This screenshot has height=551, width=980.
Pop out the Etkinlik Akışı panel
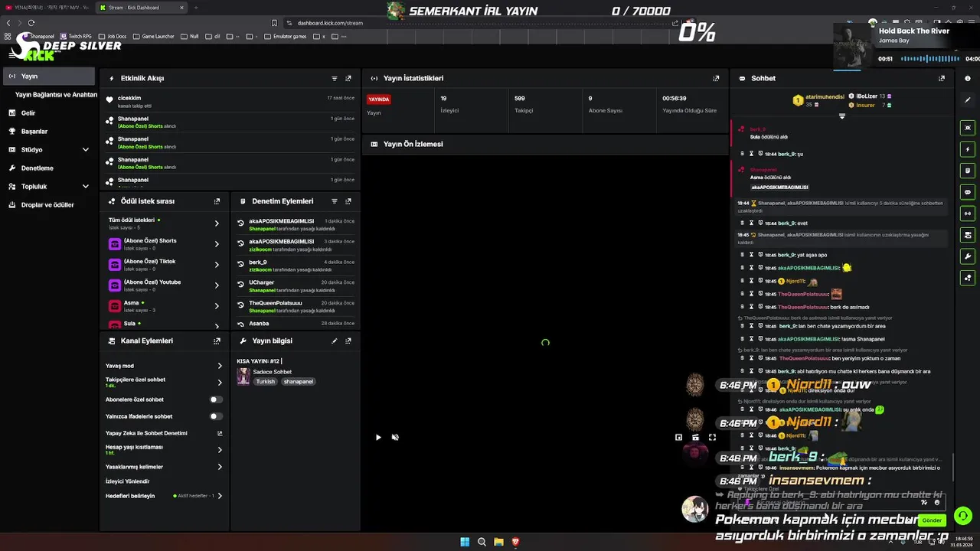click(x=348, y=78)
